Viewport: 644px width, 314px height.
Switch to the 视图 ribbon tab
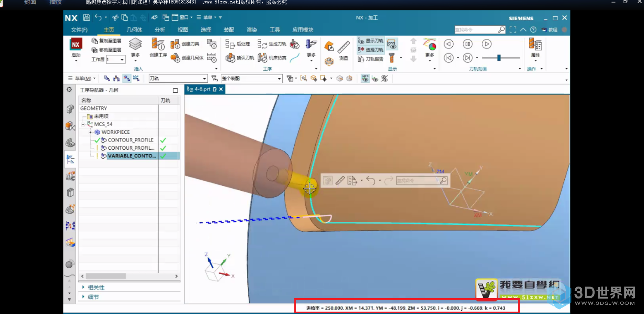(183, 30)
